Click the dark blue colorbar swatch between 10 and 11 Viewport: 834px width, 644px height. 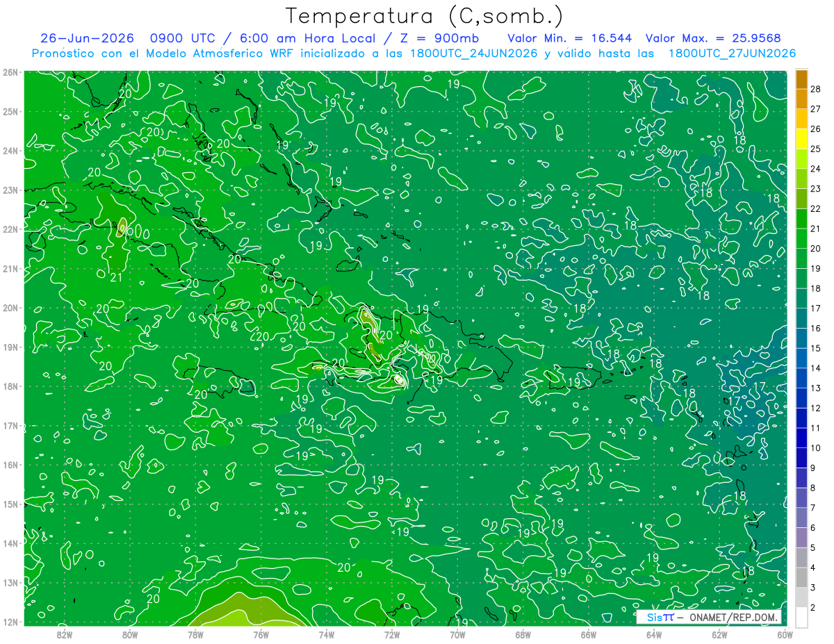[801, 438]
